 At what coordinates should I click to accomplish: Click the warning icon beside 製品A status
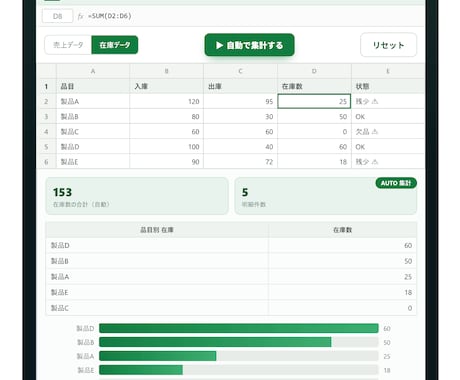375,101
